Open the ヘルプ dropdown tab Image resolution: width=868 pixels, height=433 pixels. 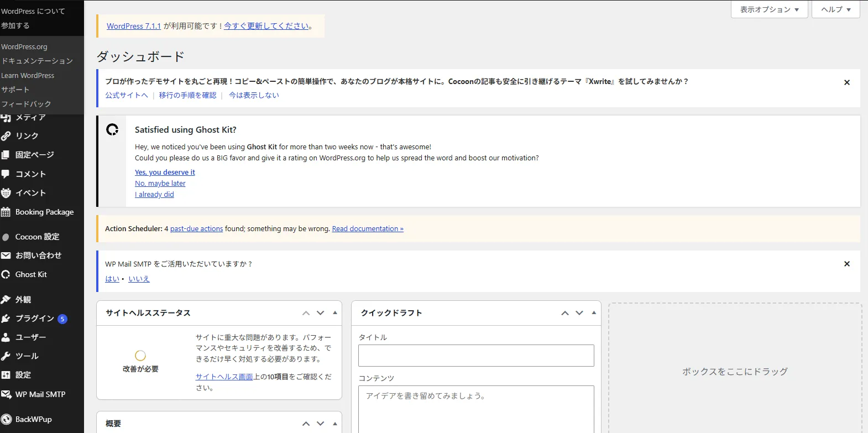[x=835, y=9]
